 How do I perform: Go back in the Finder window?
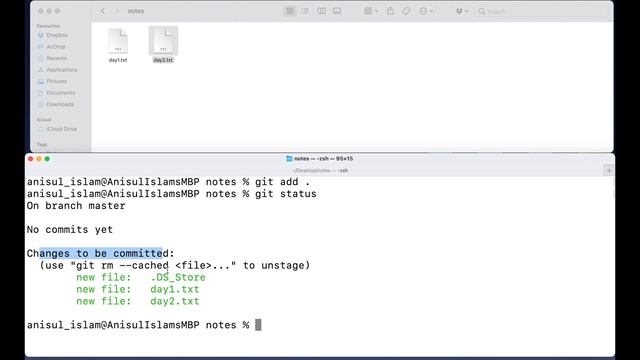click(103, 11)
